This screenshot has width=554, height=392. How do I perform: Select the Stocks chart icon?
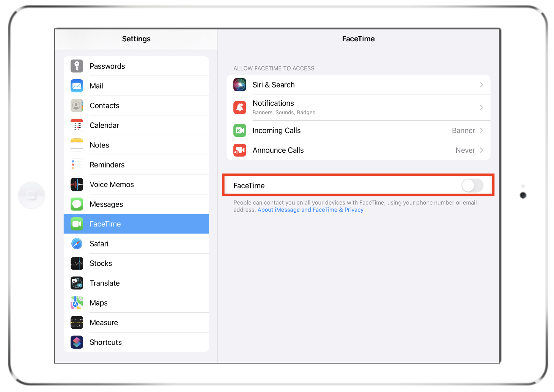(x=77, y=263)
